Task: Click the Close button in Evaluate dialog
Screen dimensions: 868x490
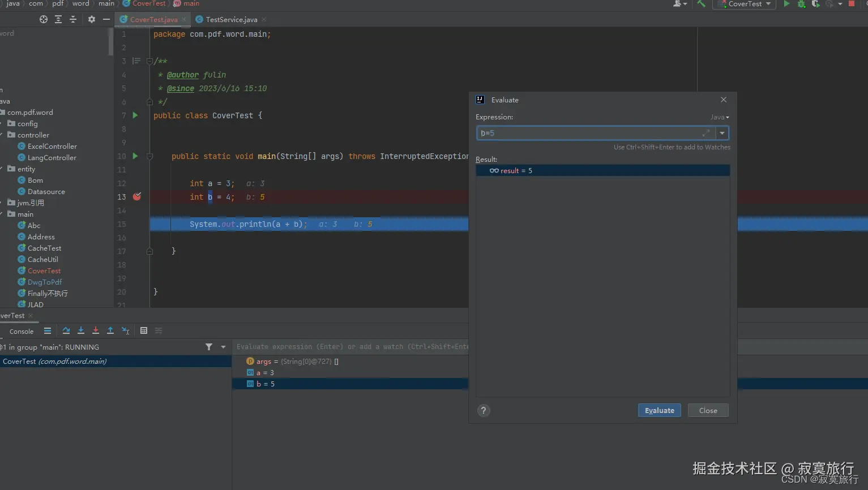Action: point(708,411)
